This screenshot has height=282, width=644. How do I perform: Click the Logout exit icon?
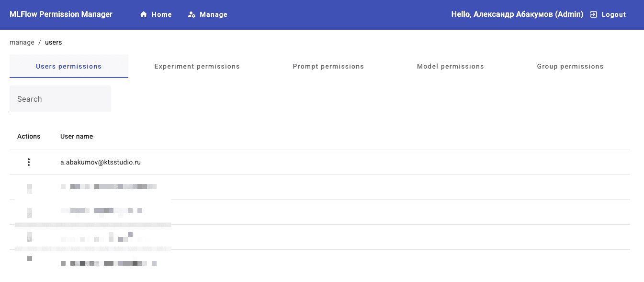[594, 15]
